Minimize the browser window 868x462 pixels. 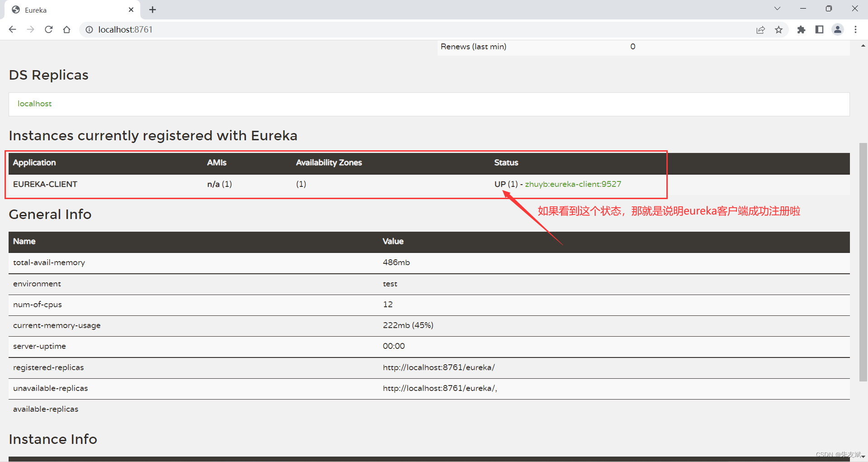803,9
